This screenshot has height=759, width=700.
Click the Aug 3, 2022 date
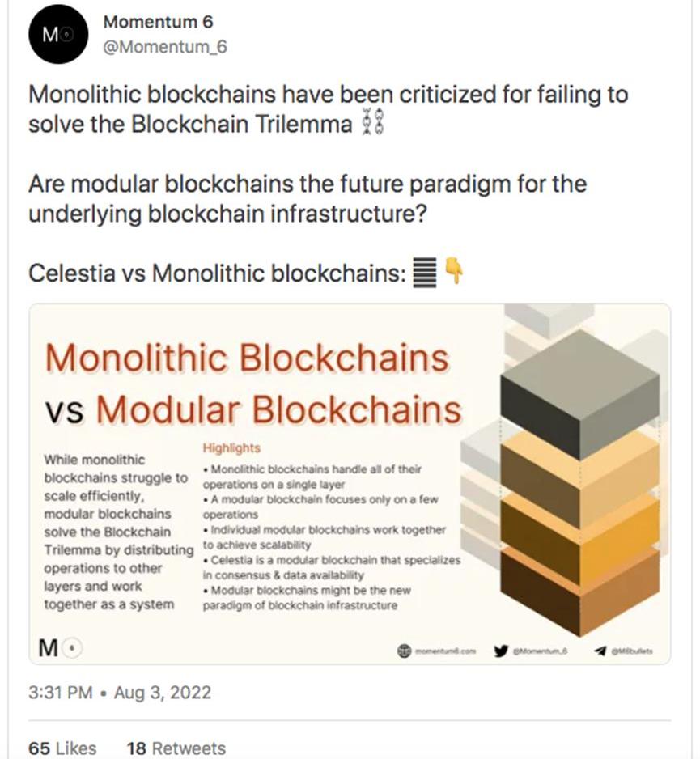coord(162,693)
